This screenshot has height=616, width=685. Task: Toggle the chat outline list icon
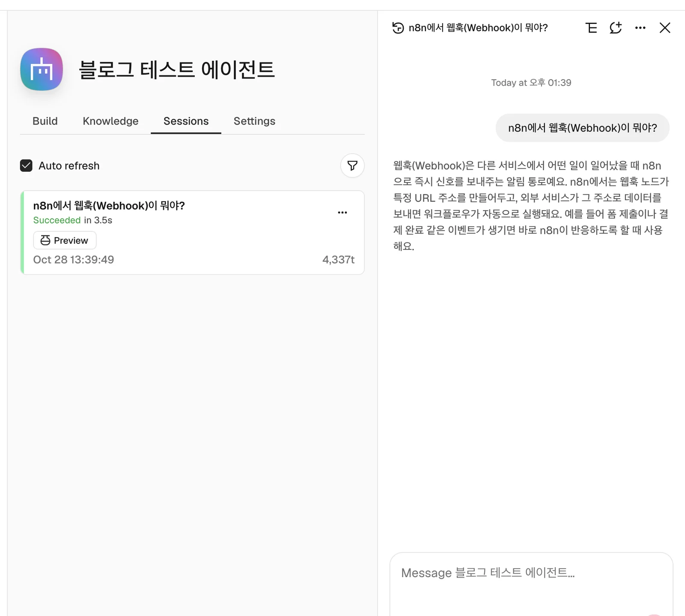591,28
